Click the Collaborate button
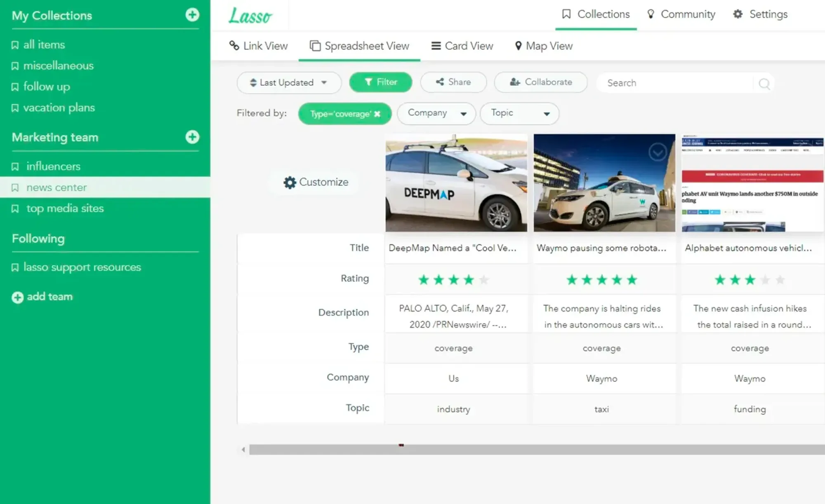This screenshot has width=825, height=504. (540, 82)
